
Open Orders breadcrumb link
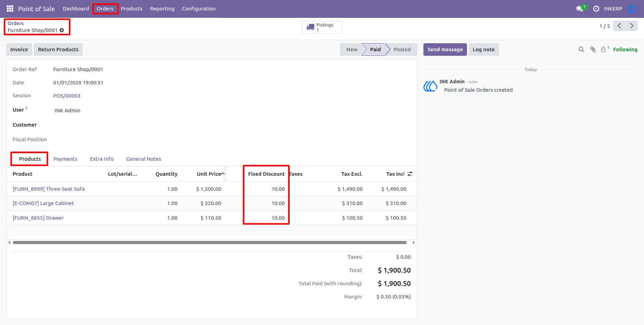point(16,23)
